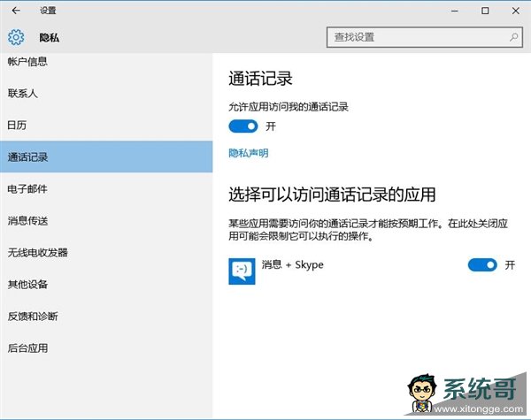Click the 消息 + Skype app name
Screen dimensions: 531x420
293,264
